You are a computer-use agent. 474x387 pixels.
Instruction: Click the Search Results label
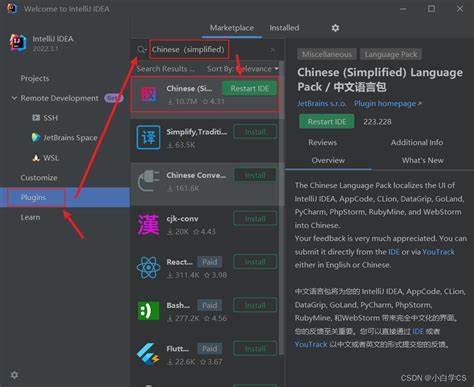[165, 69]
